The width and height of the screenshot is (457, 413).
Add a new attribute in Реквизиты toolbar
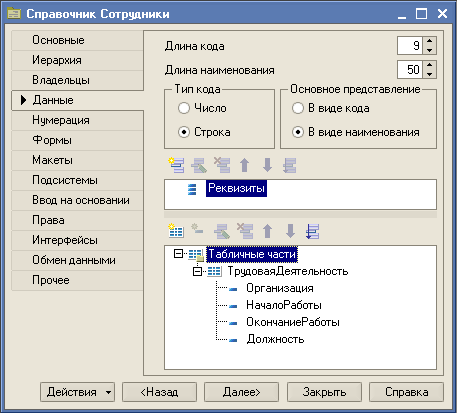pyautogui.click(x=176, y=165)
